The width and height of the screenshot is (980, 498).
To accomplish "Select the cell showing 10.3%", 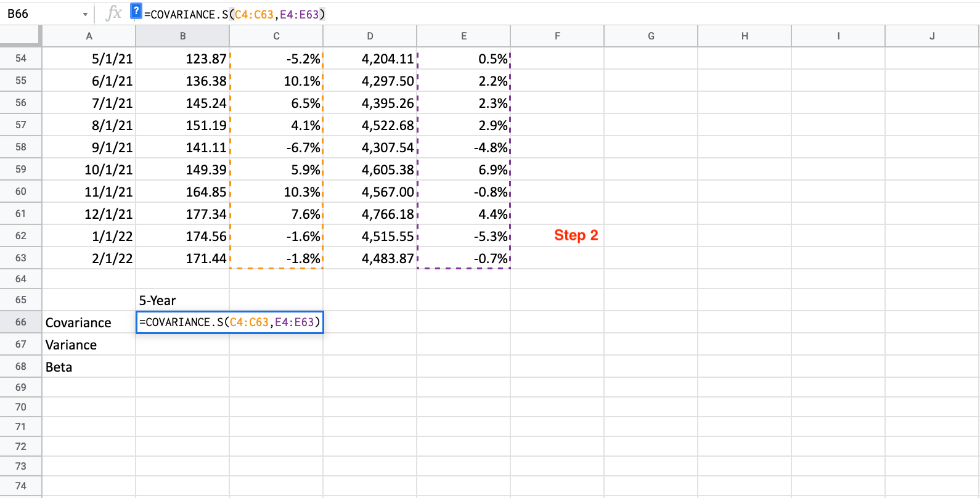I will point(276,192).
